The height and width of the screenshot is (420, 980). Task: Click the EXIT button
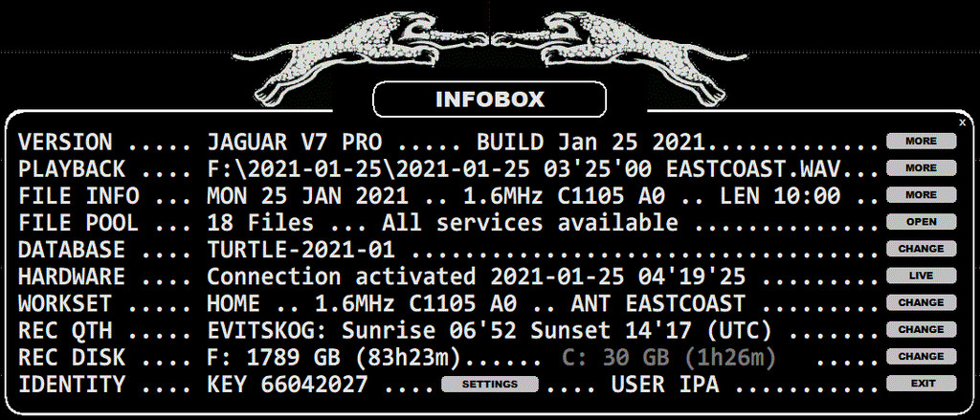tap(922, 383)
